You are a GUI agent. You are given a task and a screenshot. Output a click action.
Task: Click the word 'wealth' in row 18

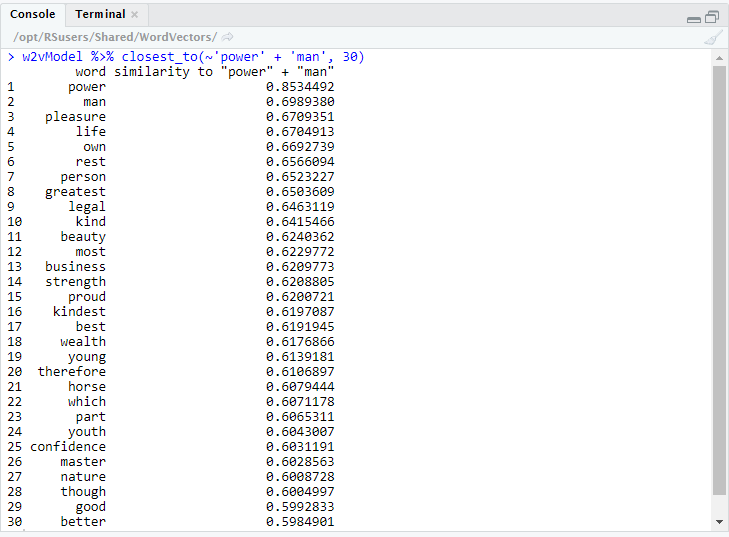[x=82, y=342]
